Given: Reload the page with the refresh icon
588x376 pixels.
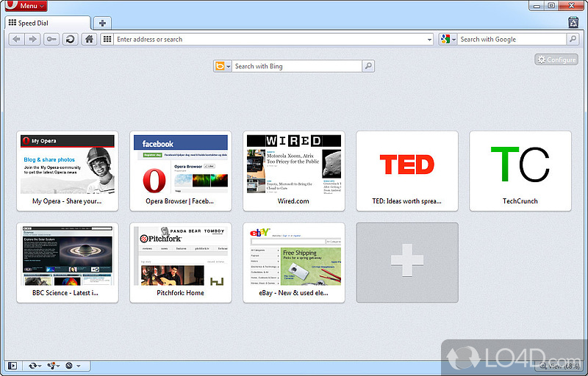Looking at the screenshot, I should (x=70, y=40).
